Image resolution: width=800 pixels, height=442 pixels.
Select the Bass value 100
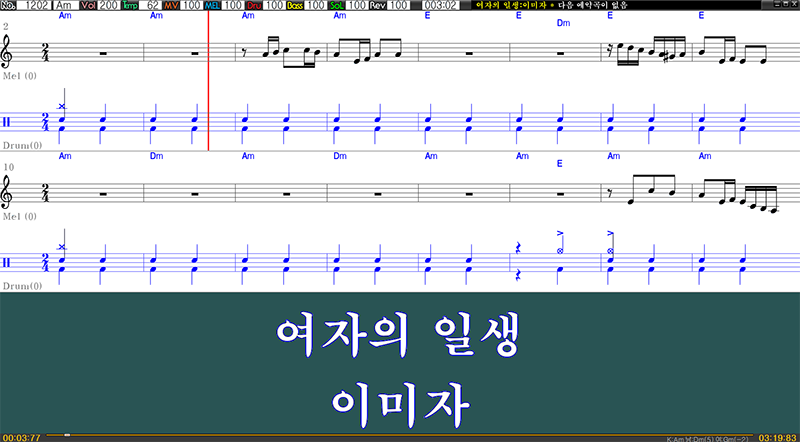click(316, 5)
